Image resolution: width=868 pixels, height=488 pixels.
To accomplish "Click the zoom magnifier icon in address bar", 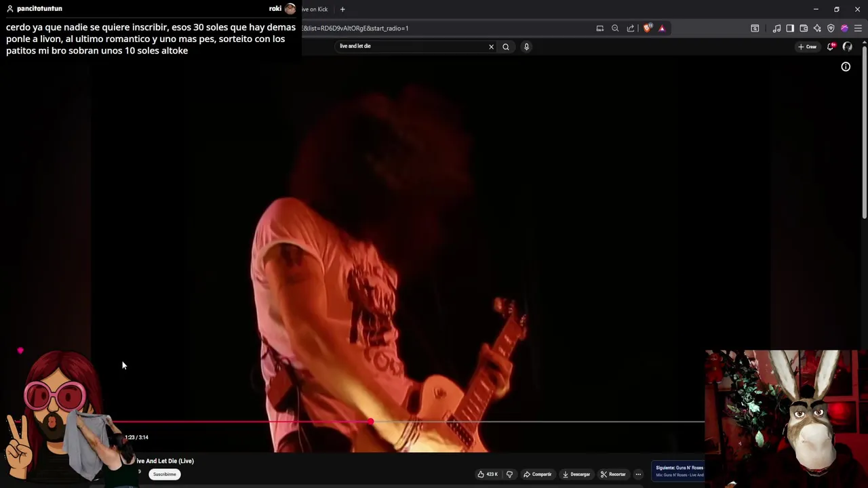I will pos(615,28).
